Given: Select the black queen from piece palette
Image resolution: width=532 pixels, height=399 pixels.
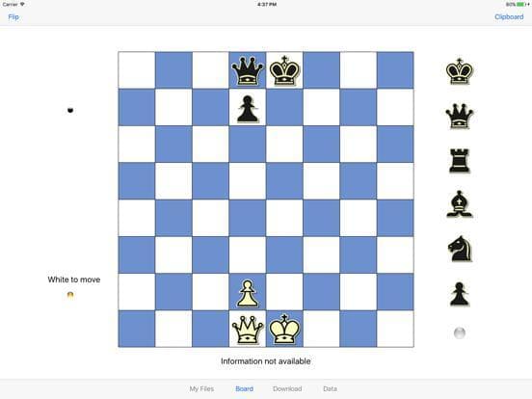Looking at the screenshot, I should point(459,116).
